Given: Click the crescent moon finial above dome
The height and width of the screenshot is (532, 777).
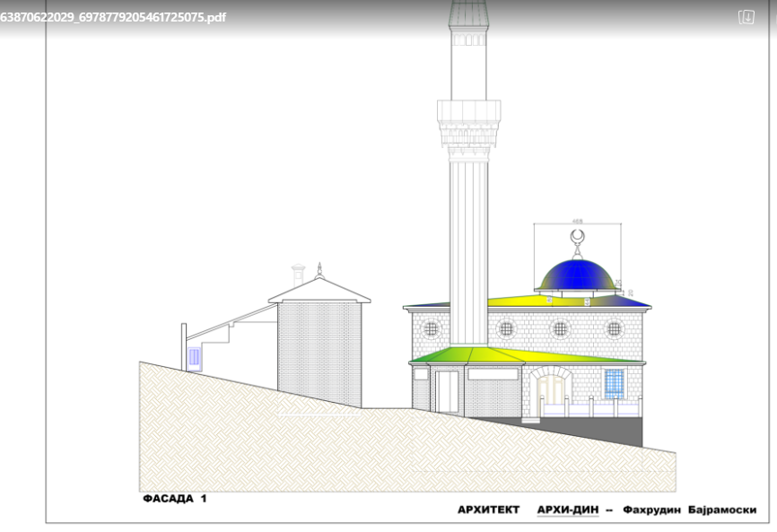Looking at the screenshot, I should tap(578, 237).
